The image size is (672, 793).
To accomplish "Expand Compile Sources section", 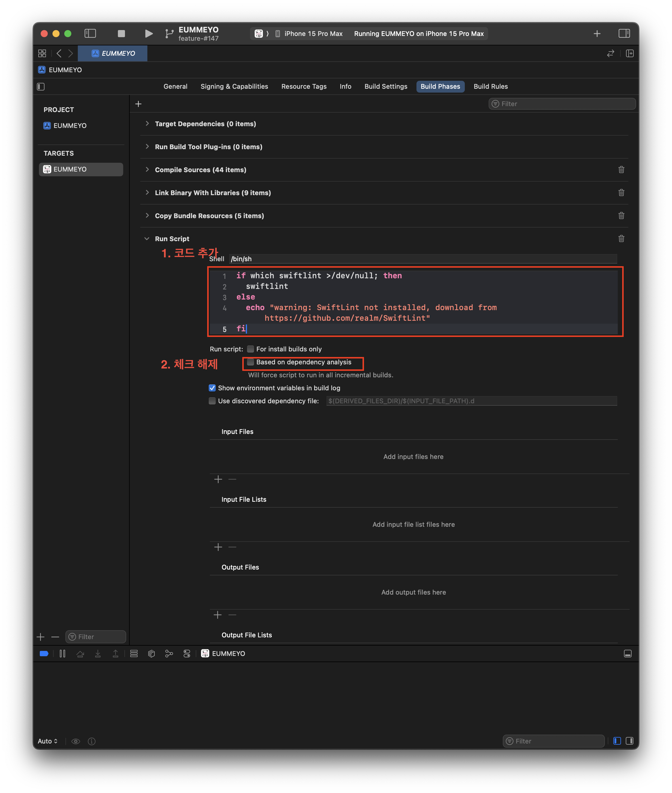I will (147, 169).
